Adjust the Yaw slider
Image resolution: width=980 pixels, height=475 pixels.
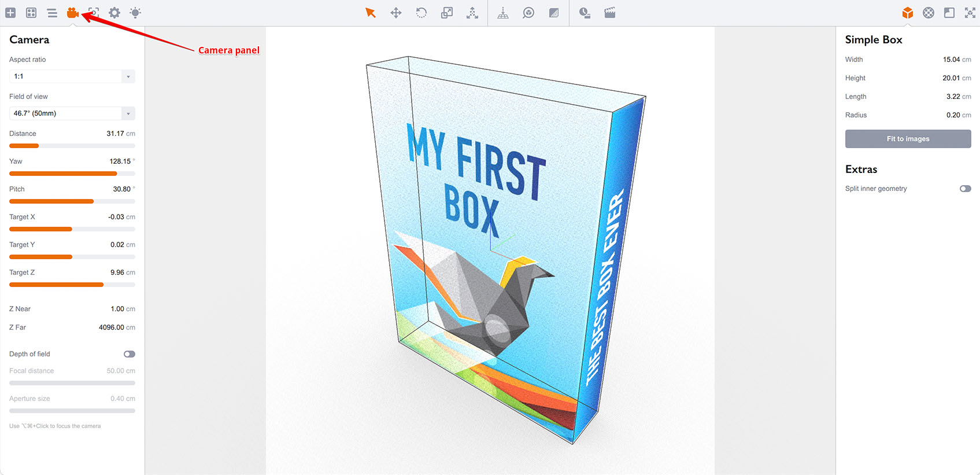click(x=72, y=174)
